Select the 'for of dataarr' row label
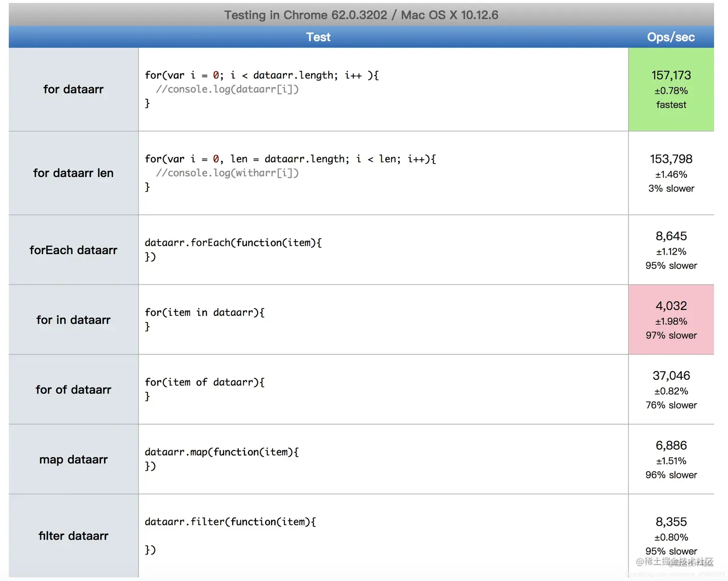Screen dimensions: 728x581 click(x=73, y=389)
